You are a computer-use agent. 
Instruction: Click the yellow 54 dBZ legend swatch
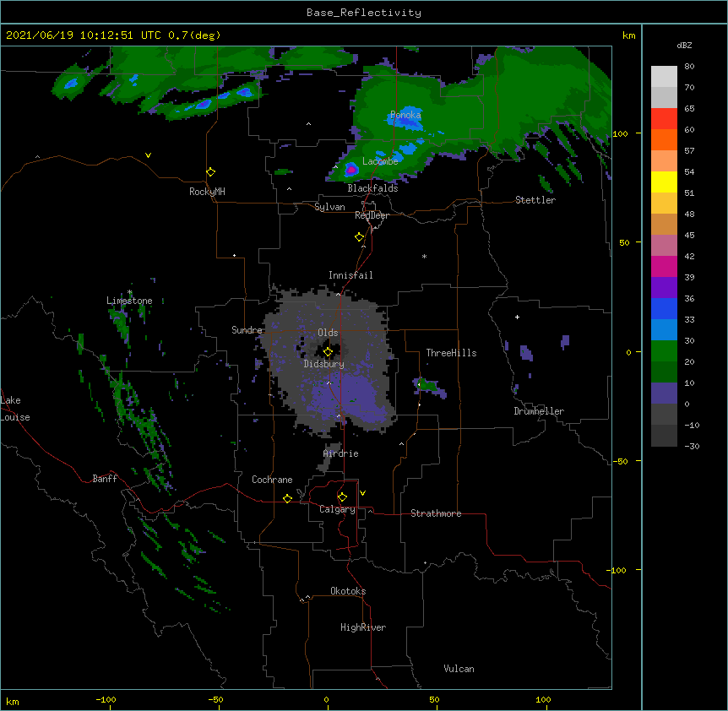click(664, 182)
